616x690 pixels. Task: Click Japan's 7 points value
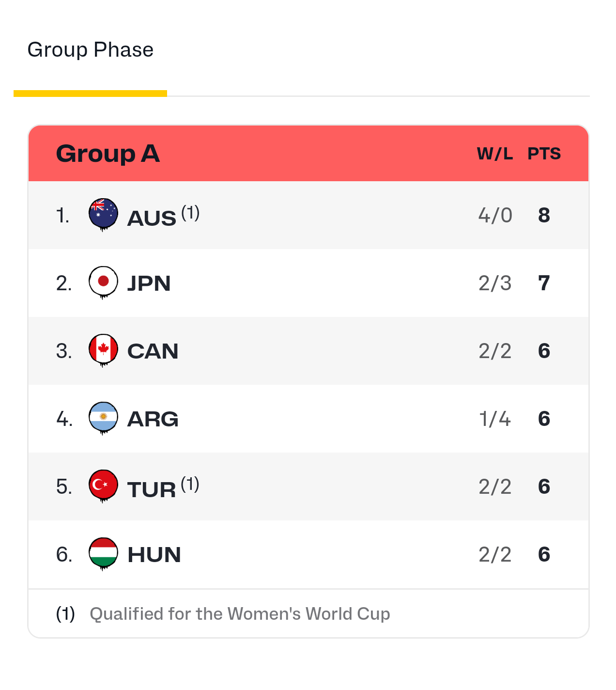pos(544,283)
